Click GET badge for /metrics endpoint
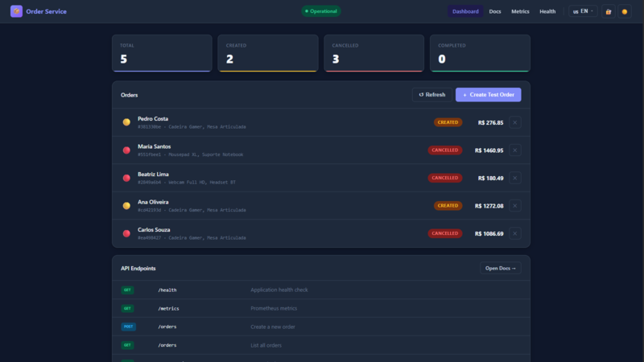The height and width of the screenshot is (362, 644). pyautogui.click(x=127, y=308)
